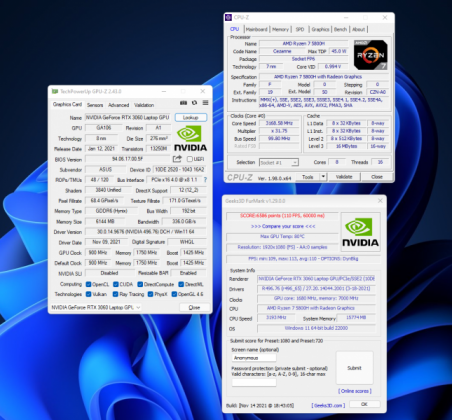Screen dimensions: 452x420
Task: Click the Resolution 1920x1080 text in FurMark
Action: (x=282, y=247)
